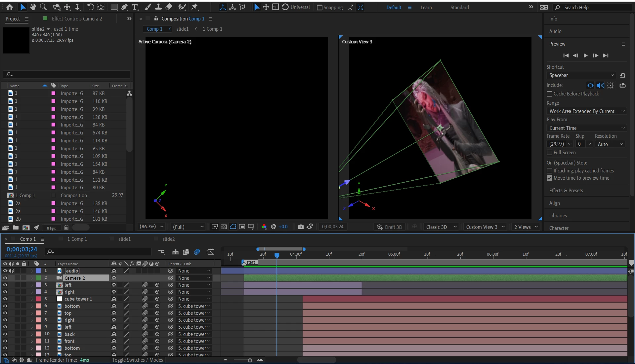Select the Pen tool
The width and height of the screenshot is (635, 364).
click(x=124, y=7)
